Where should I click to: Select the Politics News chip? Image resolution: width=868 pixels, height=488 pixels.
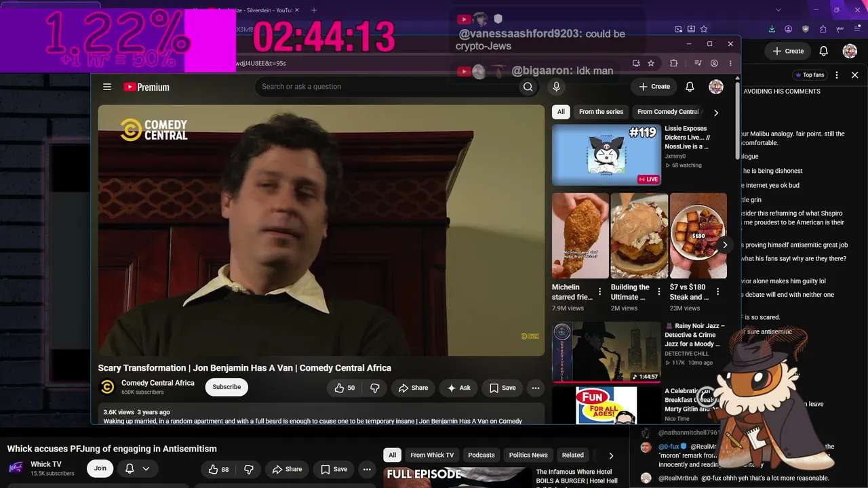point(528,455)
